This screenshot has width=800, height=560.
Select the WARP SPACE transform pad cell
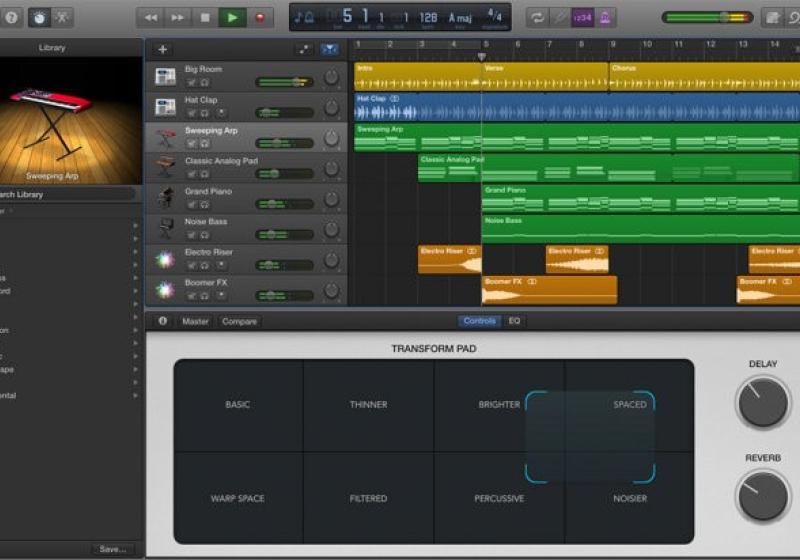tap(237, 498)
